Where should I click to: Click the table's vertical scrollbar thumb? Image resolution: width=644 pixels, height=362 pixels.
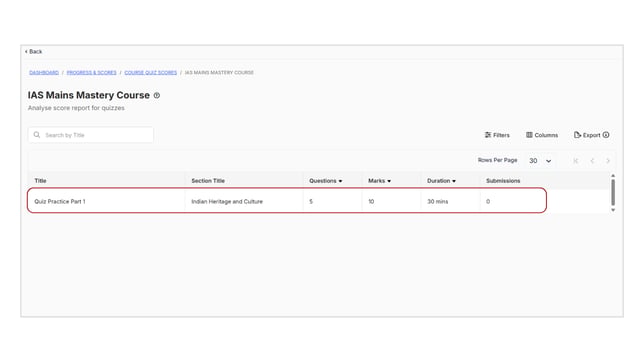click(x=613, y=192)
